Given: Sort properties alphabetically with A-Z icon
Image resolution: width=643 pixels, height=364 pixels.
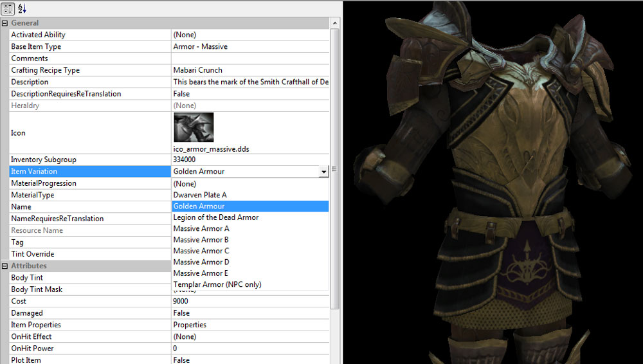Looking at the screenshot, I should click(22, 8).
